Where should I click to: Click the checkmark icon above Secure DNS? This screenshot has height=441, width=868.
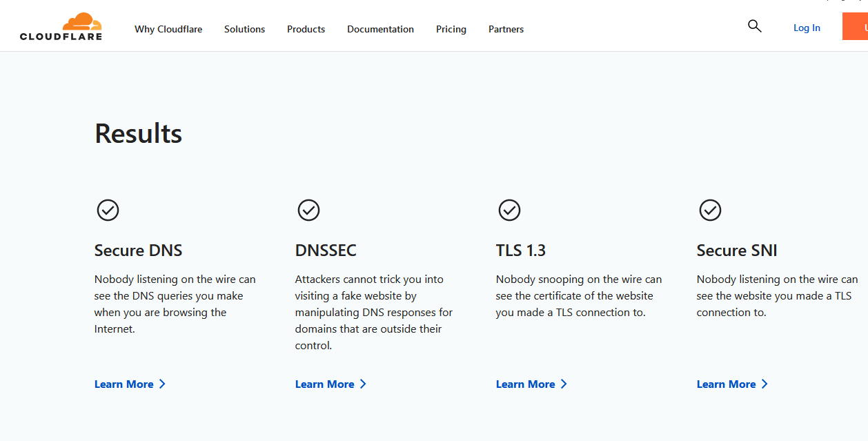coord(108,210)
